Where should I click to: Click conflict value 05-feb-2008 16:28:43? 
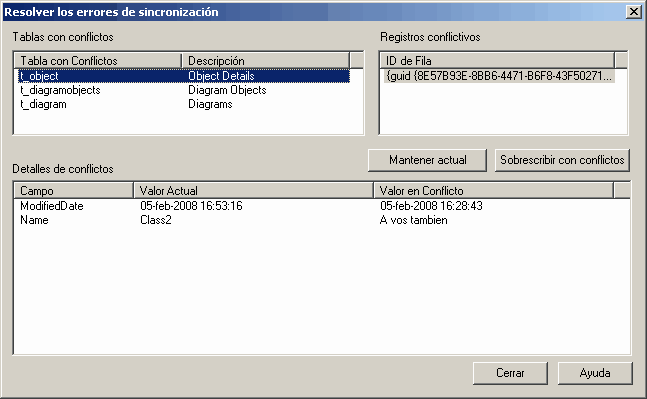click(x=431, y=206)
